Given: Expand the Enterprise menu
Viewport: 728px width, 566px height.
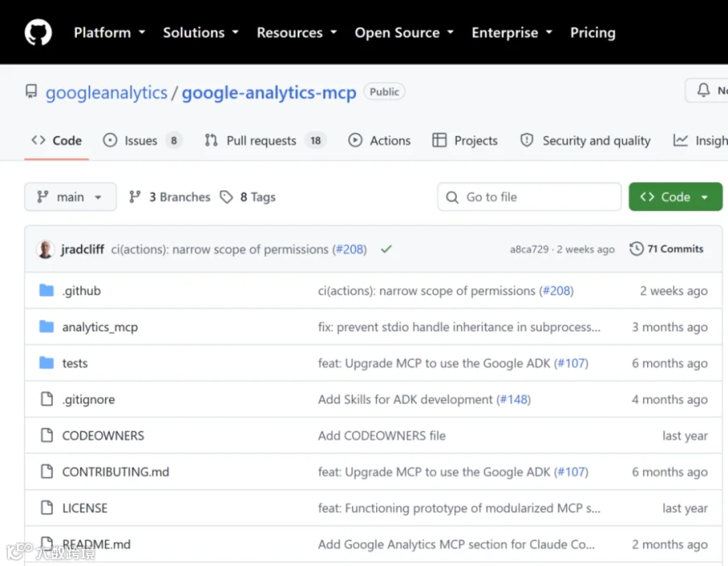Looking at the screenshot, I should (x=512, y=32).
